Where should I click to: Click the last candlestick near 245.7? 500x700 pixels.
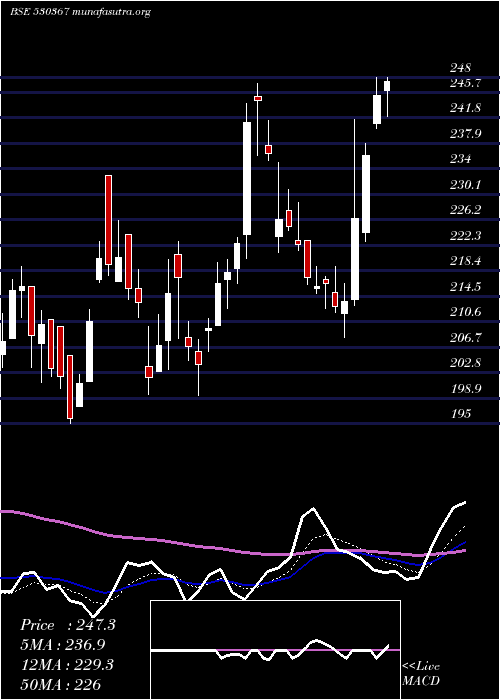coord(387,86)
